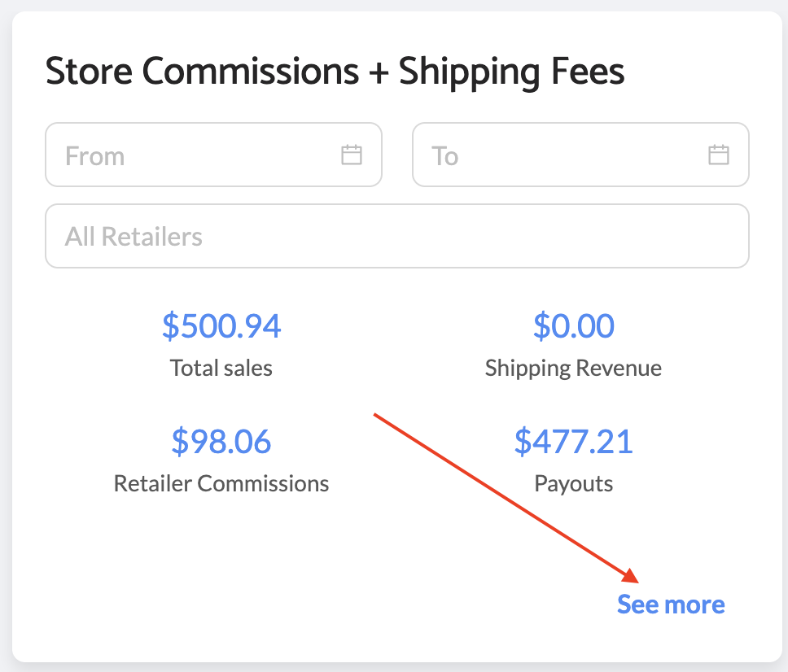Click the Shipping Revenue label
This screenshot has width=788, height=672.
point(573,368)
